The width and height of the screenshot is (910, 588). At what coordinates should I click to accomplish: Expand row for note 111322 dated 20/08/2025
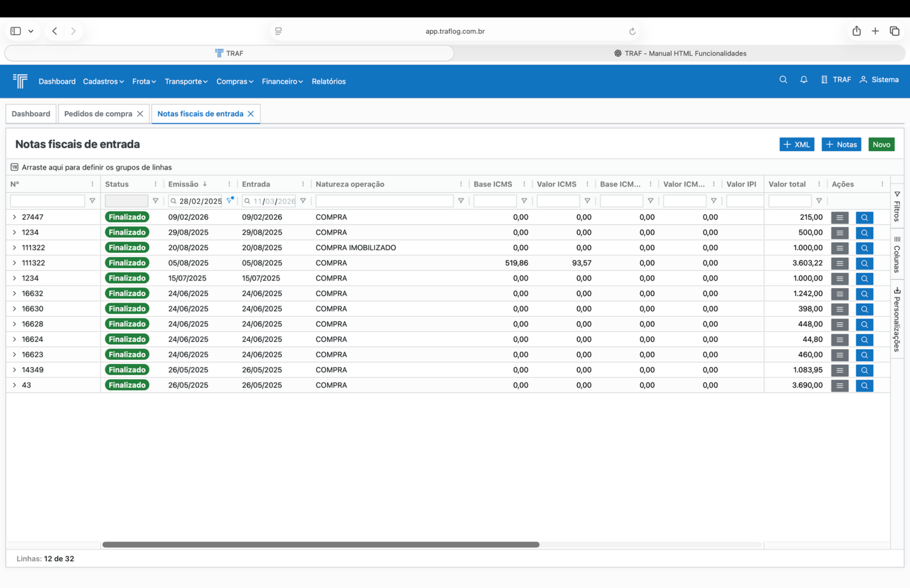(x=14, y=248)
